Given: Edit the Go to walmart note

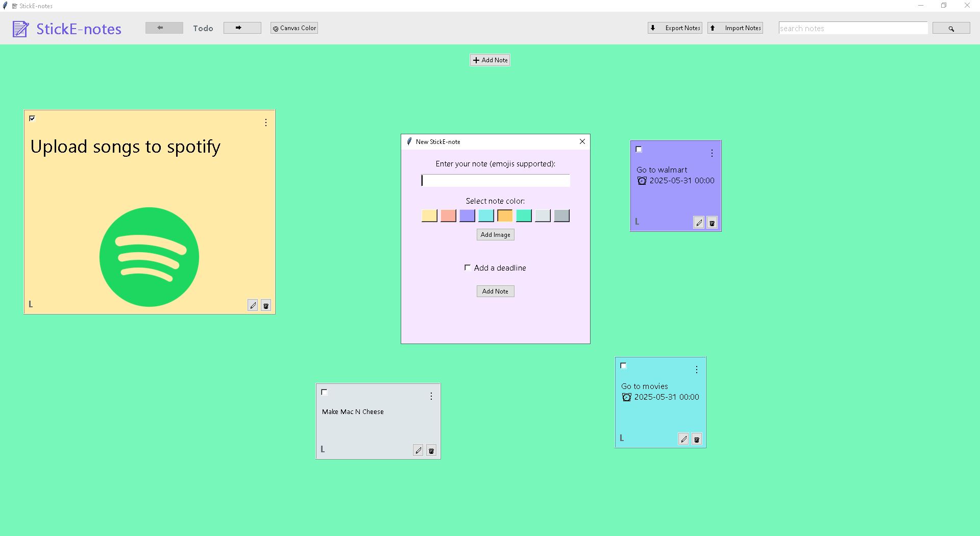Looking at the screenshot, I should click(x=699, y=223).
